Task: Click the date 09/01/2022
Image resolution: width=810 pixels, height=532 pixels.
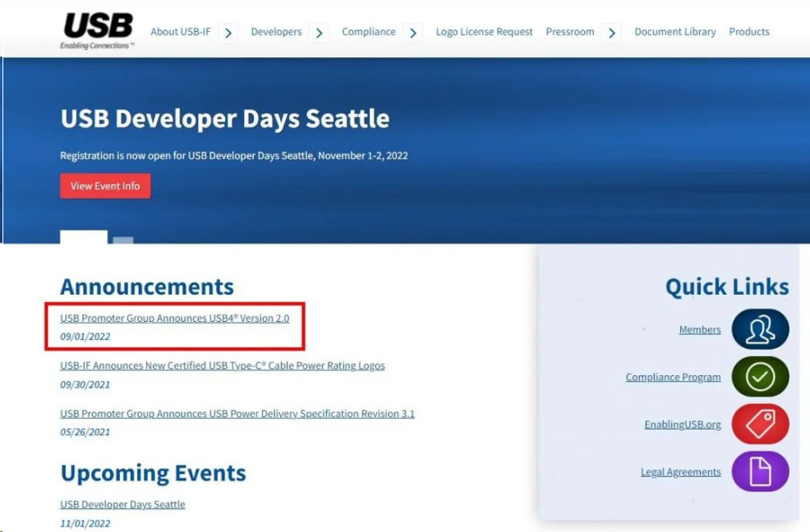Action: 85,337
